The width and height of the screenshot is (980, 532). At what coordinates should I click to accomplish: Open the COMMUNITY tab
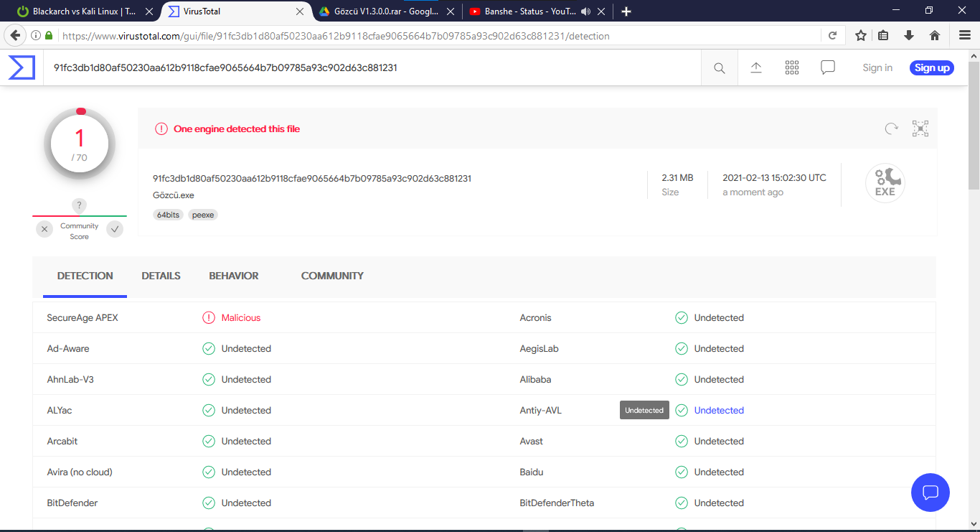[332, 276]
